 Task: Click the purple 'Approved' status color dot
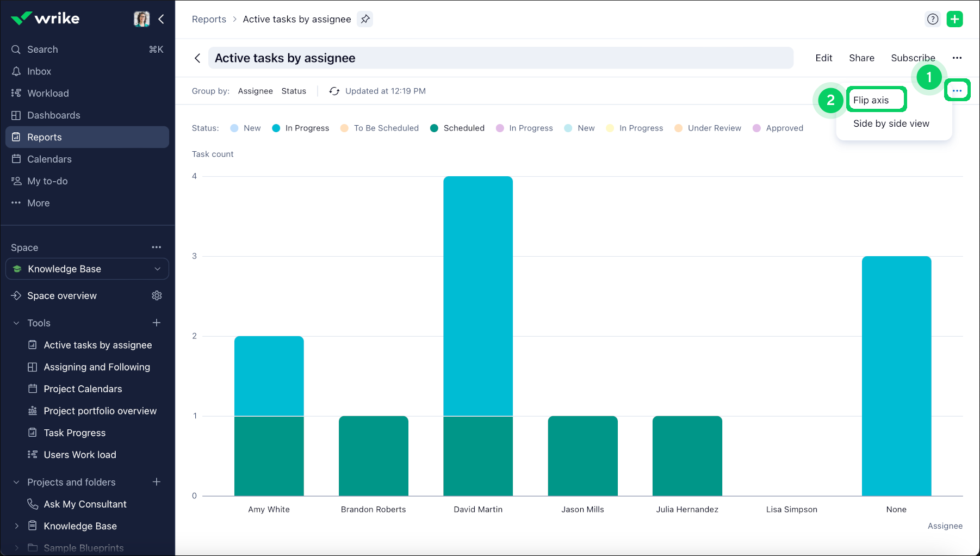(757, 128)
